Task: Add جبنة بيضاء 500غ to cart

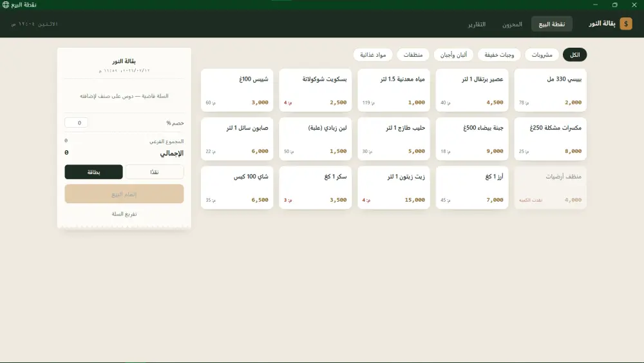Action: [x=472, y=139]
